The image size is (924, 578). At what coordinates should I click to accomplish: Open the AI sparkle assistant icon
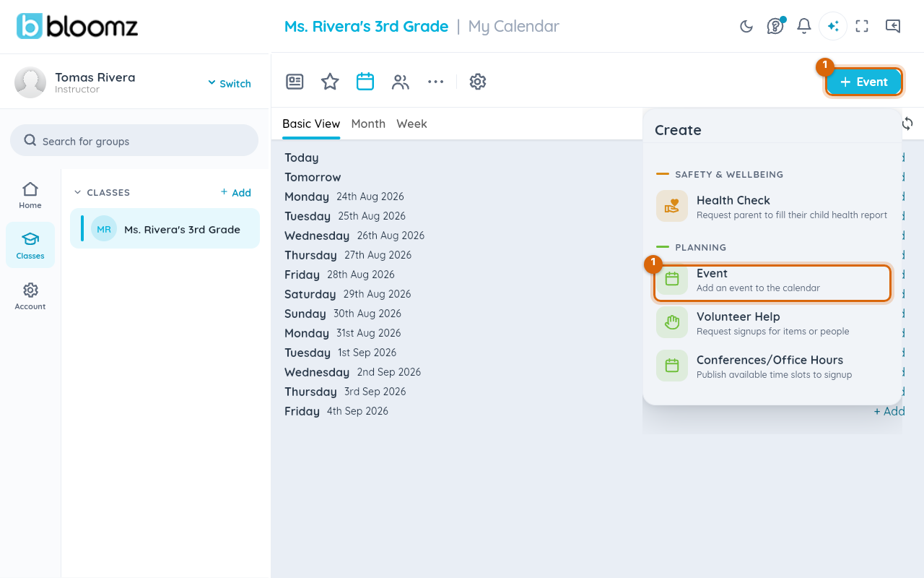[833, 27]
